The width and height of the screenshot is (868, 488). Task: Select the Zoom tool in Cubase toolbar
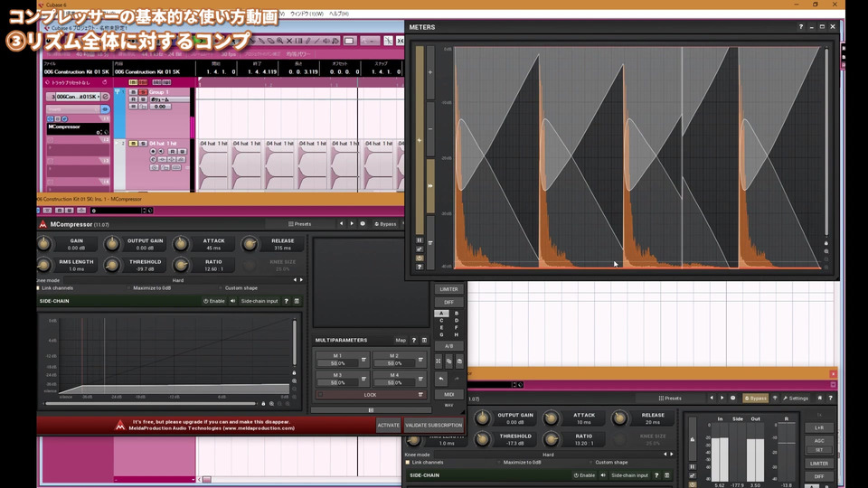280,41
